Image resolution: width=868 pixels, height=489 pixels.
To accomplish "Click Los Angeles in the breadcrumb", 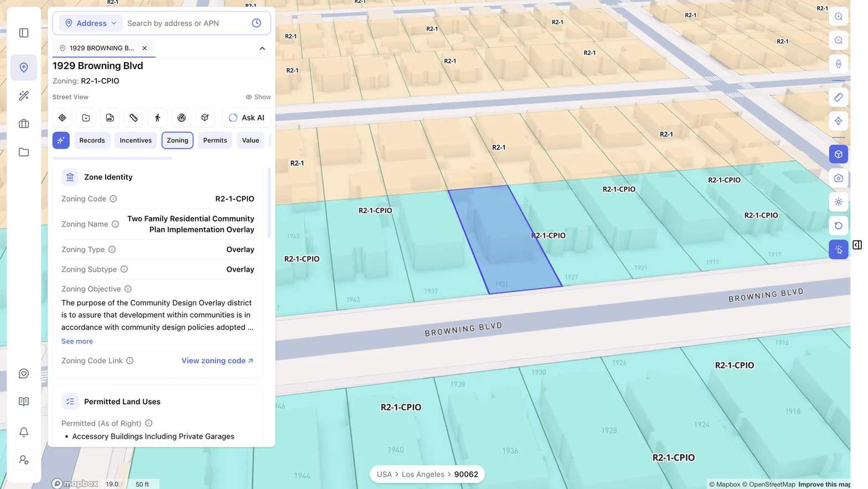I will (423, 475).
